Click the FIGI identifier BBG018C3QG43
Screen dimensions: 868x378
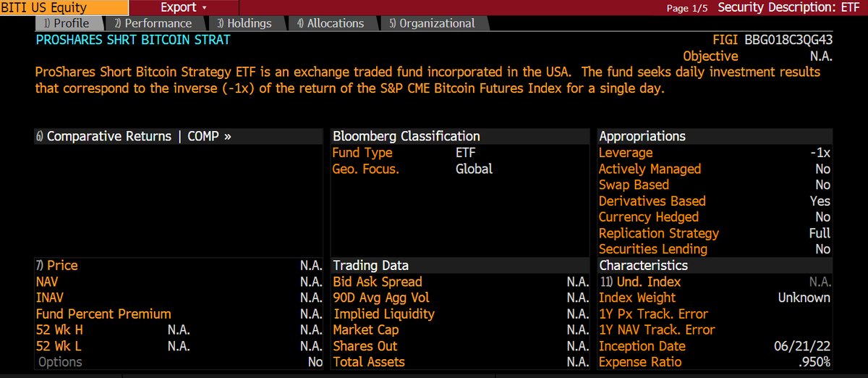[788, 40]
